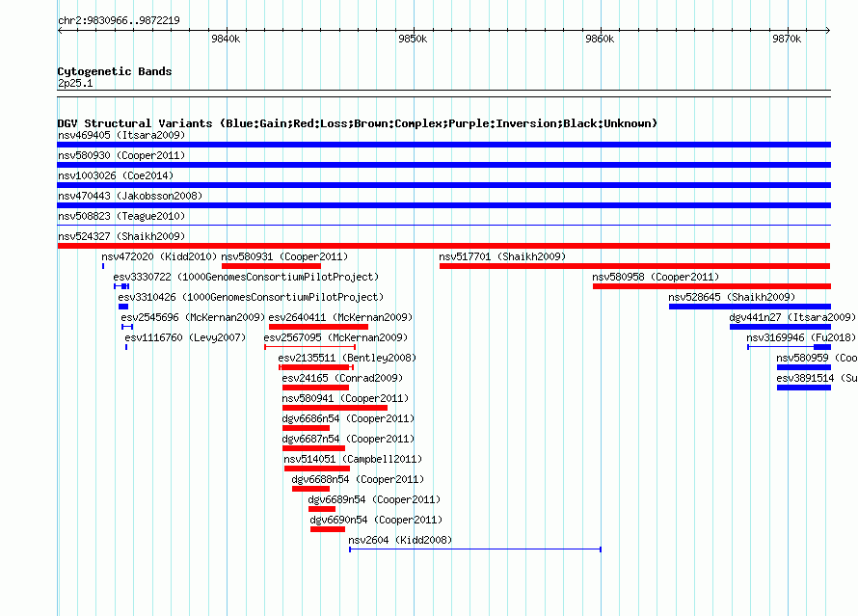Click the red bar under nsv580931 (Cooper2011)

coord(271,266)
